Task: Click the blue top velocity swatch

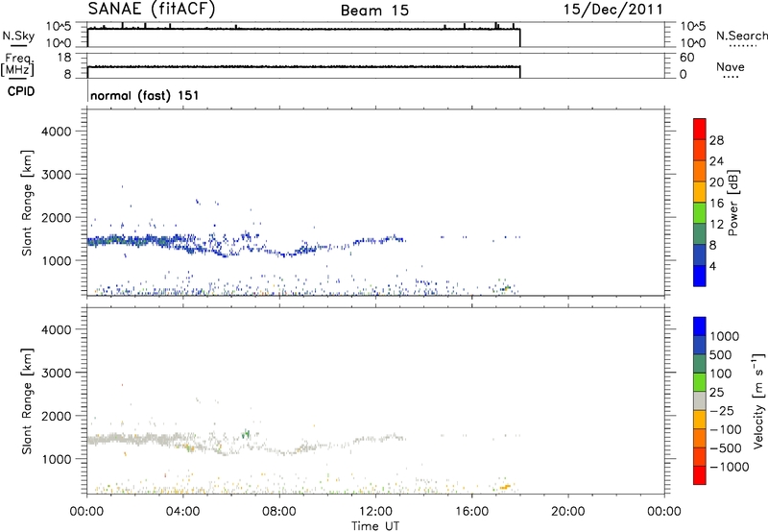Action: click(700, 326)
